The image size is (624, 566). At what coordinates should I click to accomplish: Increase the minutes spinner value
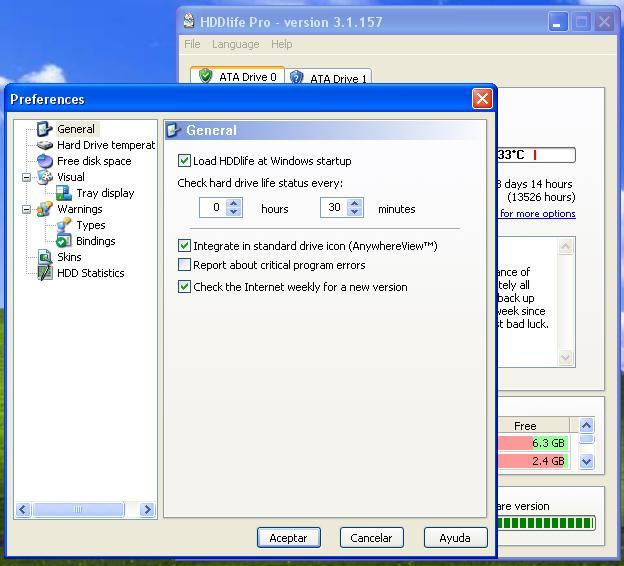coord(355,203)
